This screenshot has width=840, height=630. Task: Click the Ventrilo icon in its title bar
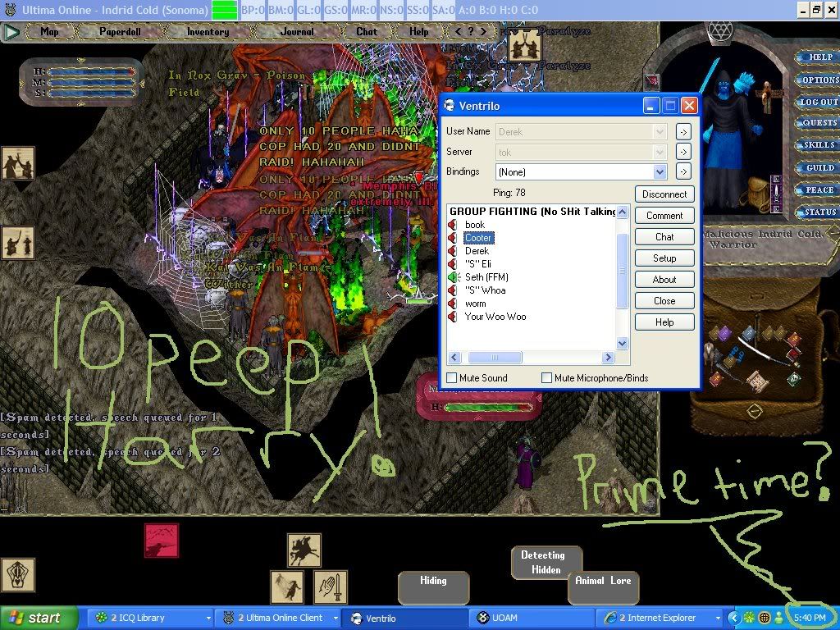pos(450,106)
